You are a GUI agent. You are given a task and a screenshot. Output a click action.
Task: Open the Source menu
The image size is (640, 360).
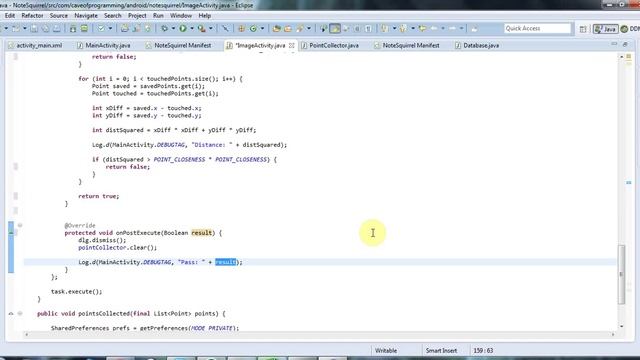coord(59,16)
